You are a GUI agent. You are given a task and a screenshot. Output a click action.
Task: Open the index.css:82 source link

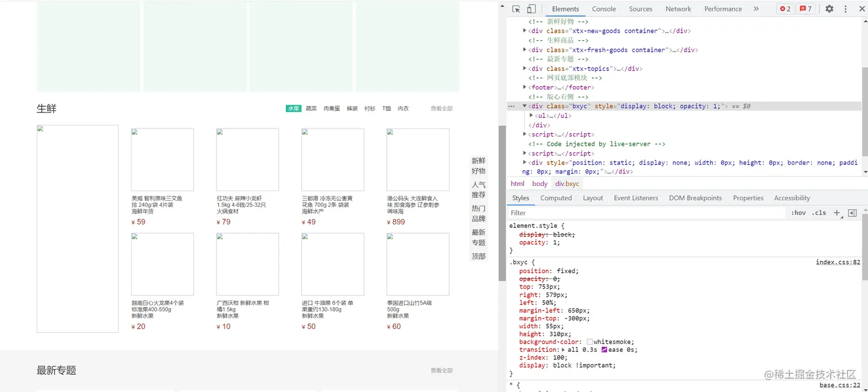(838, 262)
